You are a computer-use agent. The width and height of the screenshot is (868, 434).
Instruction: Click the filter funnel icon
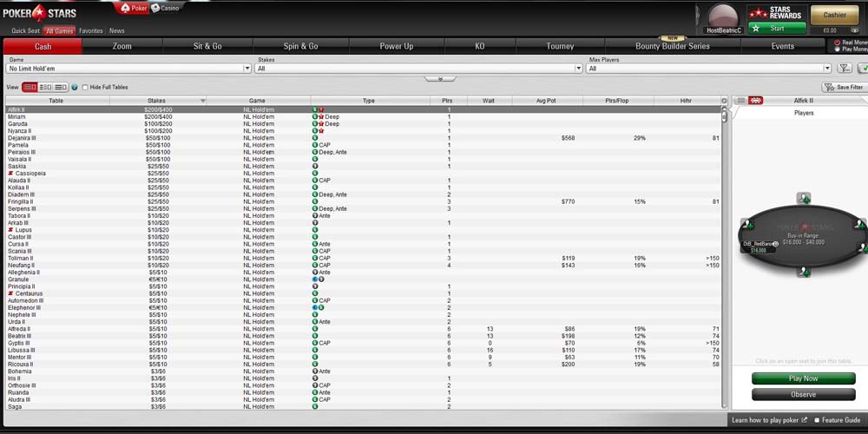tap(844, 68)
